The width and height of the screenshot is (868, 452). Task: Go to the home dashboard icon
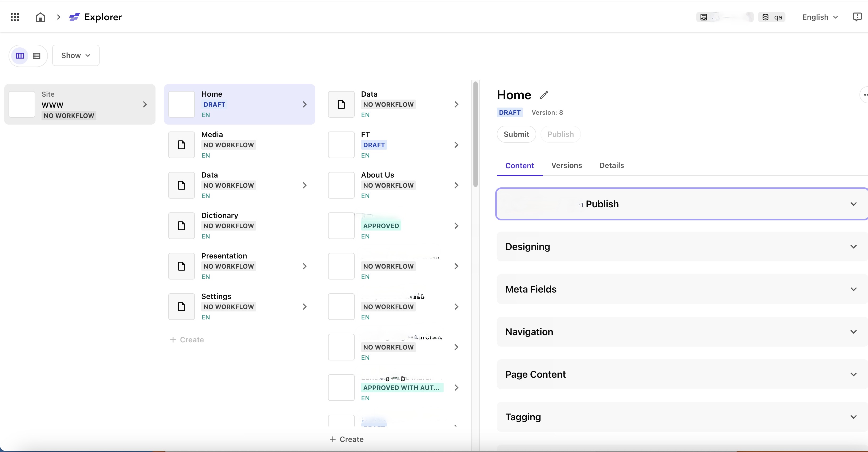point(40,17)
